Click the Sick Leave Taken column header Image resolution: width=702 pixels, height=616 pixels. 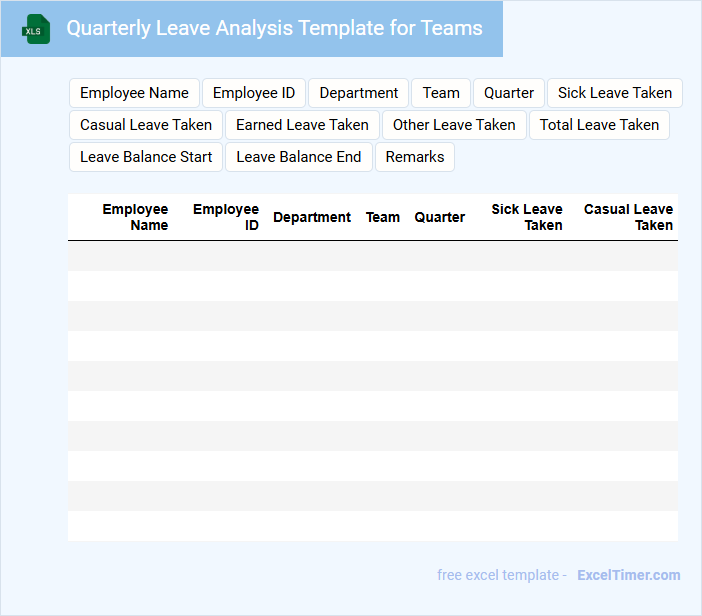[527, 217]
